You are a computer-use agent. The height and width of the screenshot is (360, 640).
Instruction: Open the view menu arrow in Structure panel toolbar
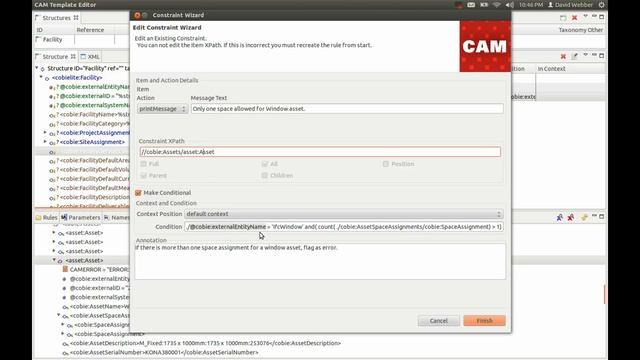pyautogui.click(x=585, y=56)
